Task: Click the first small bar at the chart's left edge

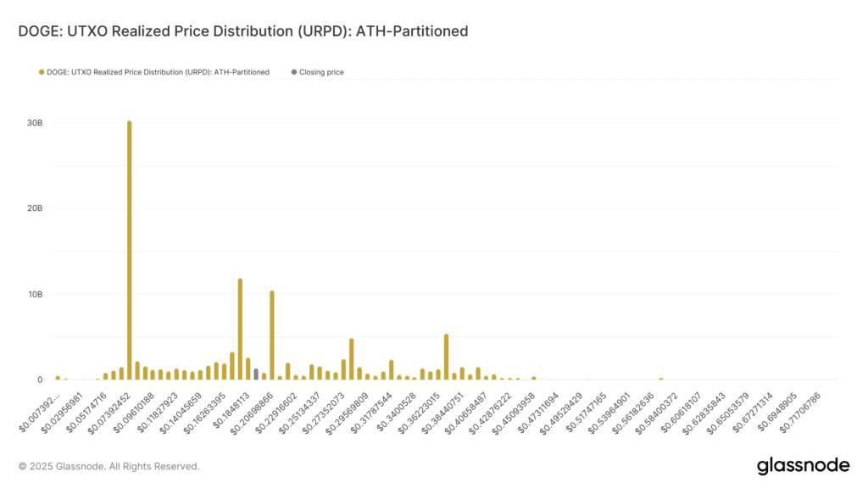Action: 58,378
